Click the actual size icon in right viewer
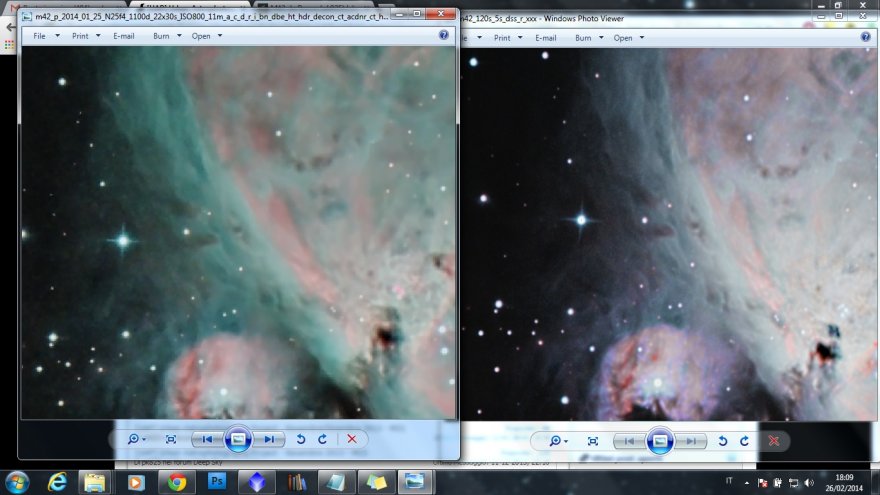This screenshot has height=495, width=880. tap(593, 441)
